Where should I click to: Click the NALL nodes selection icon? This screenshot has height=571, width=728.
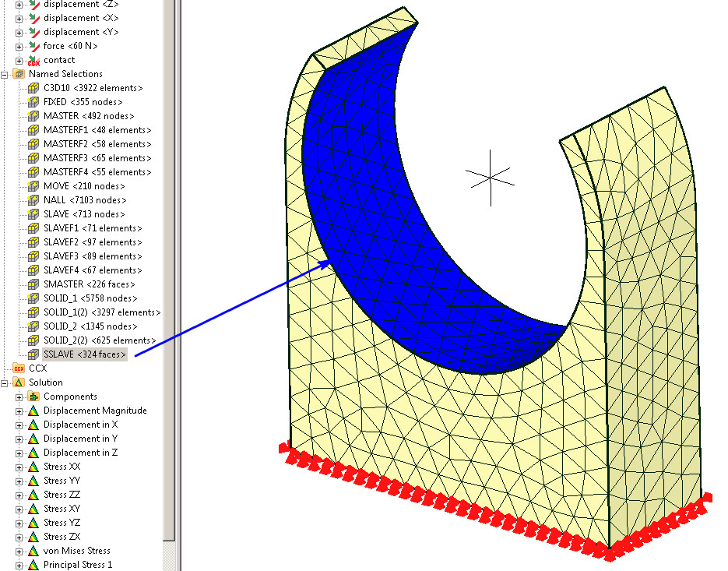(33, 200)
